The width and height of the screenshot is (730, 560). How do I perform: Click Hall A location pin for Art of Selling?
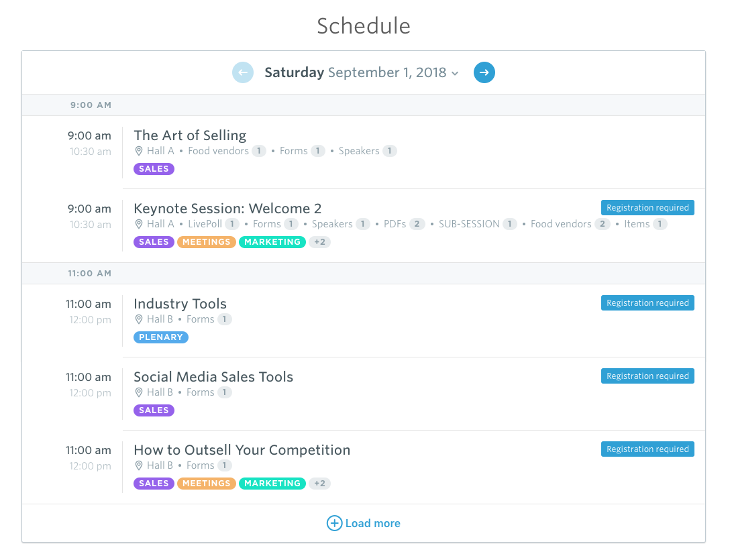click(139, 151)
